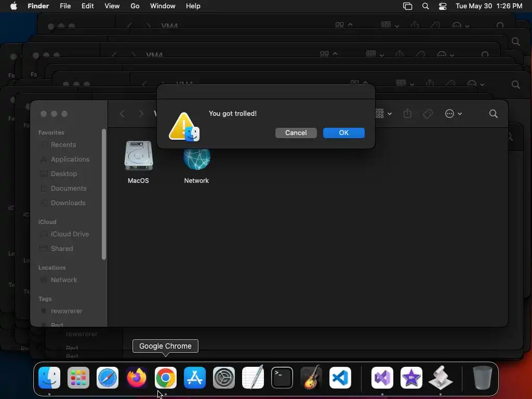Select Recents in the front Finder sidebar
The image size is (532, 399).
pos(63,144)
